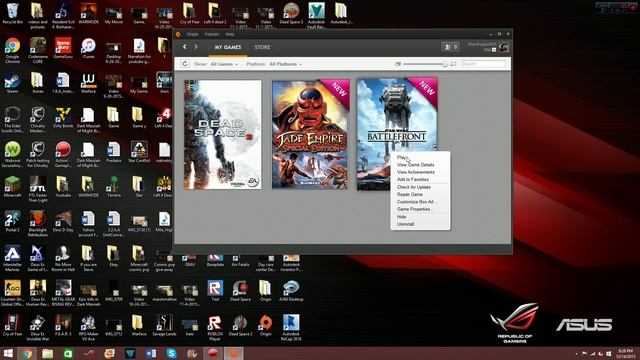Select the Minecraft desktop shortcut
This screenshot has width=640, height=360.
[x=12, y=187]
